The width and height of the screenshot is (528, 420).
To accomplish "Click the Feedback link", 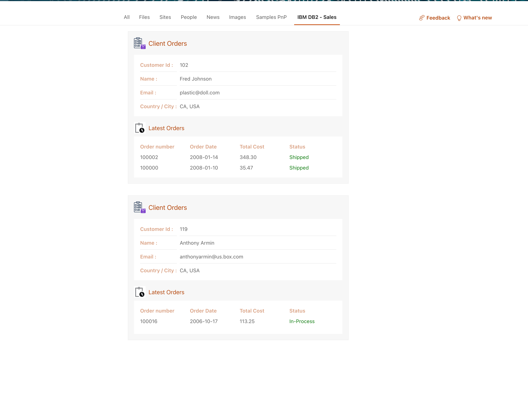I will click(x=438, y=18).
